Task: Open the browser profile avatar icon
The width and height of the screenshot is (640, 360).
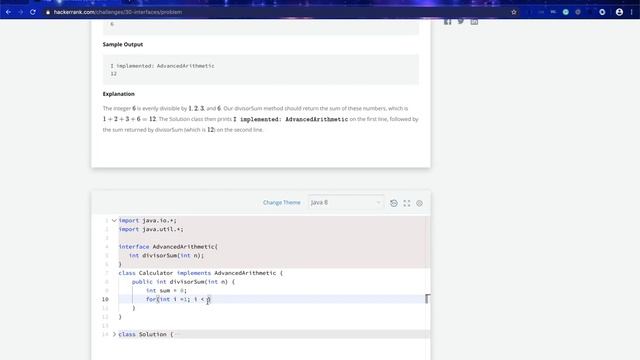Action: [x=619, y=12]
